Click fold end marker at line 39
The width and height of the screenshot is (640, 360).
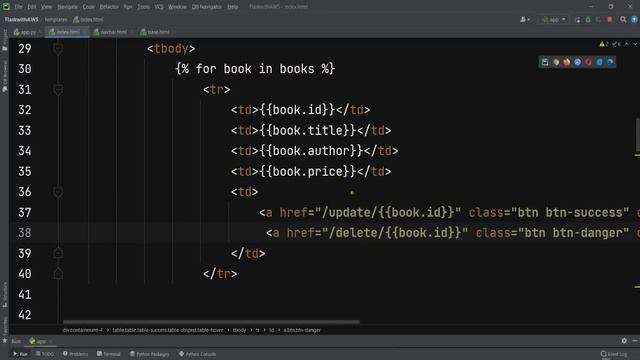point(58,253)
